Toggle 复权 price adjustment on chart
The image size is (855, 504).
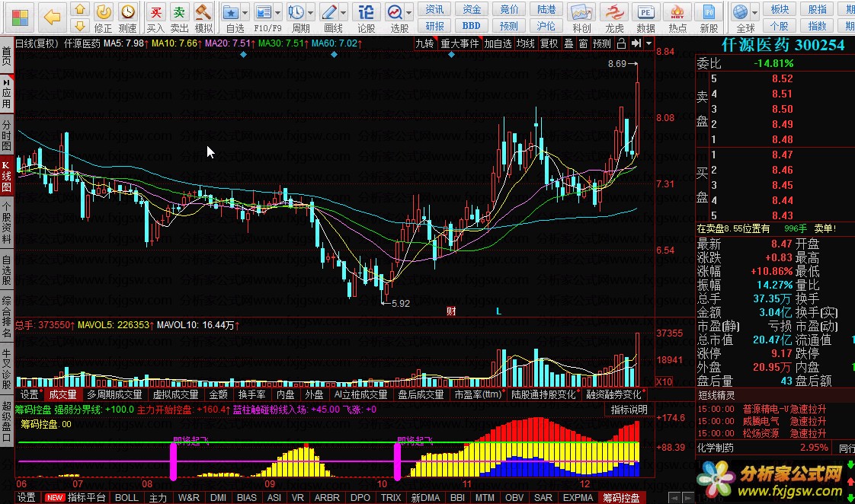click(549, 43)
